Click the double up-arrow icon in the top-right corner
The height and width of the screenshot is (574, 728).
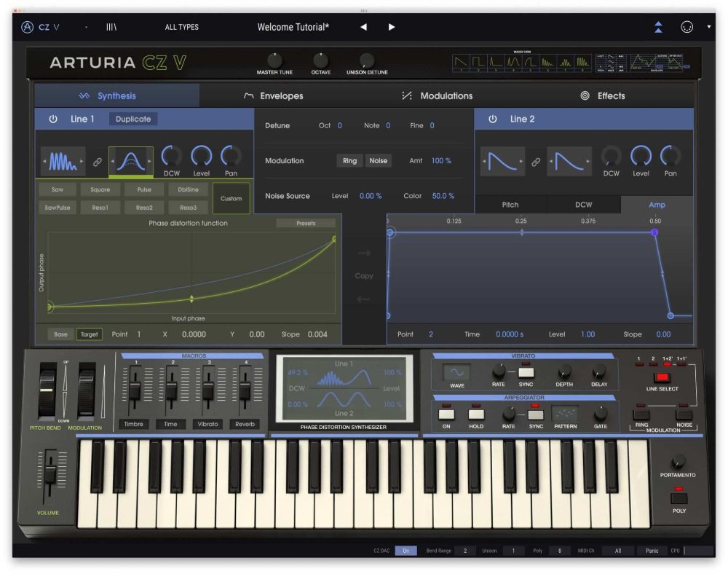pyautogui.click(x=657, y=27)
